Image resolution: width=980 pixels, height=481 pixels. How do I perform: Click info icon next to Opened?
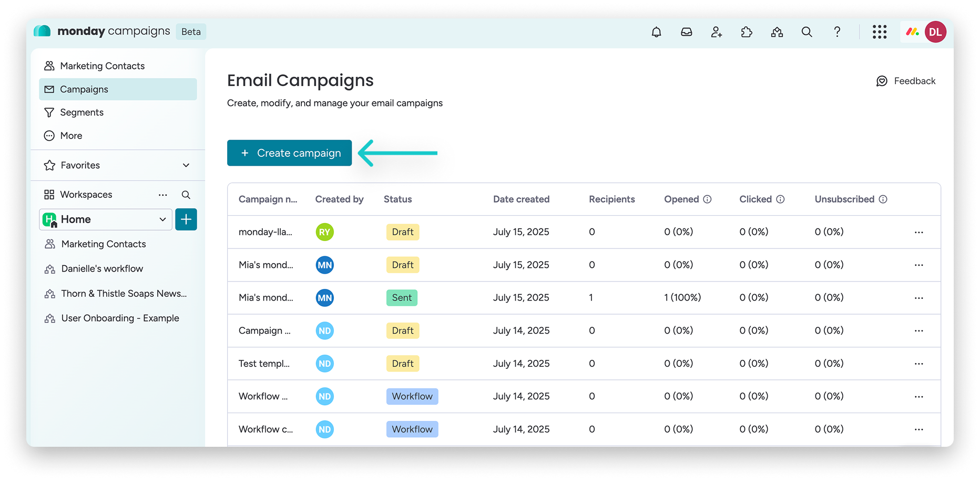tap(707, 199)
